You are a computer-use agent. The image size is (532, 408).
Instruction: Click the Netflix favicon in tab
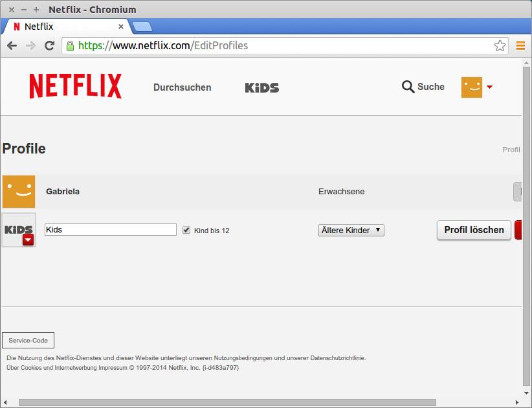point(17,27)
